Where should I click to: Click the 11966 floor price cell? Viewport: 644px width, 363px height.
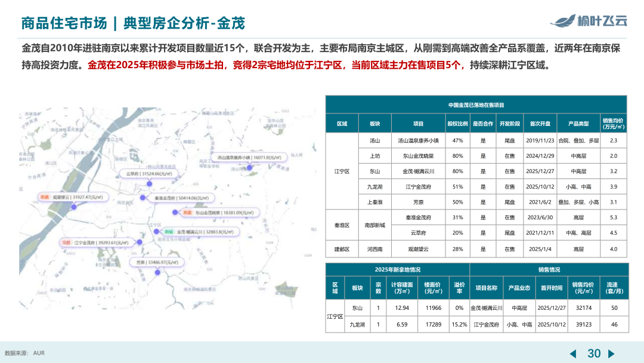coord(434,307)
